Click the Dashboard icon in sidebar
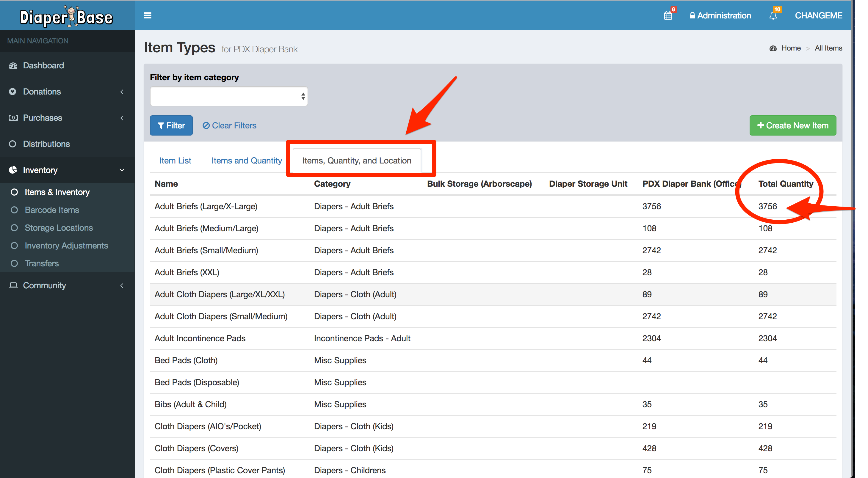This screenshot has width=868, height=478. point(13,66)
